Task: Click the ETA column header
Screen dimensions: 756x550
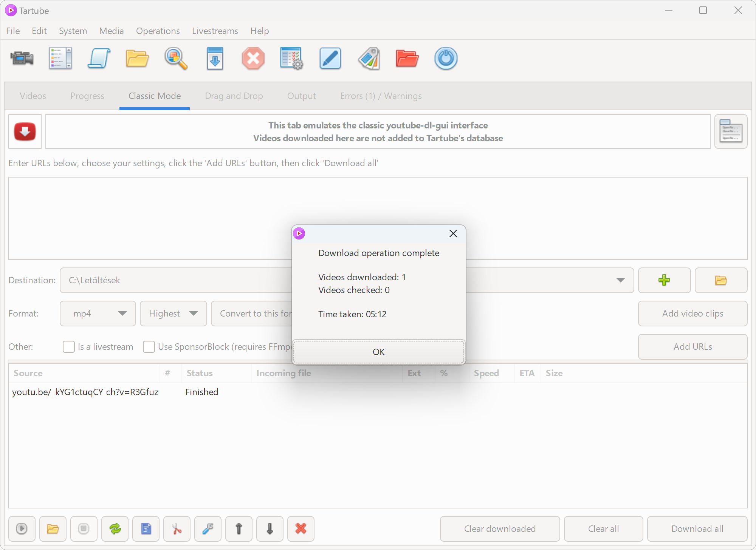Action: tap(527, 373)
